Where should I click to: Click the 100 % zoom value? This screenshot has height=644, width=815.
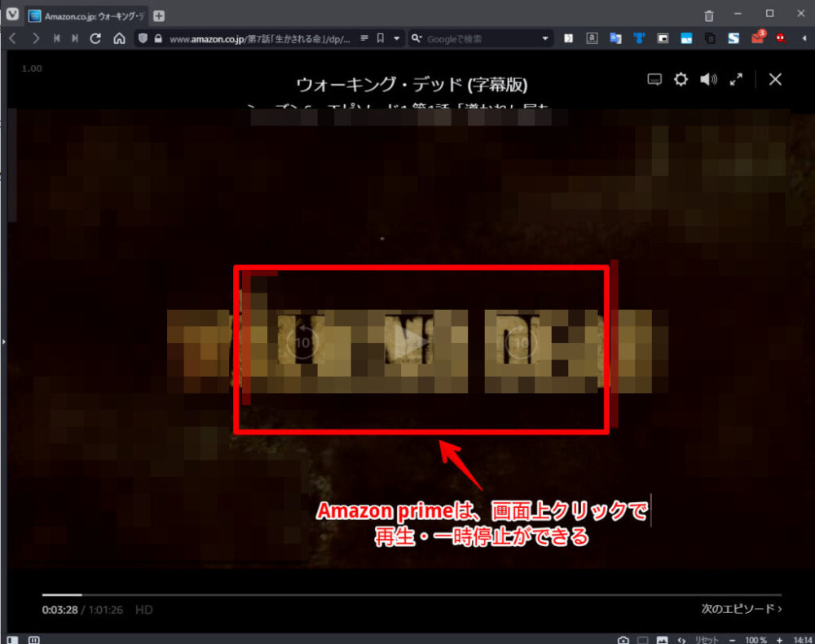click(756, 640)
